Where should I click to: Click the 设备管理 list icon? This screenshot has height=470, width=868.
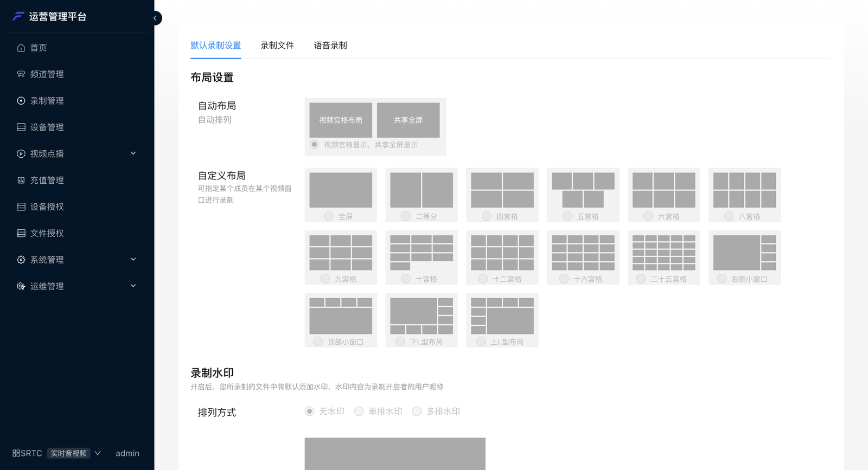coord(21,127)
